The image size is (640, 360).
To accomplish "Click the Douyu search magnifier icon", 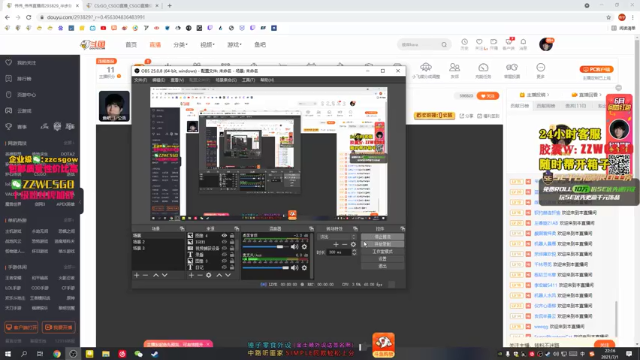I will tap(444, 44).
